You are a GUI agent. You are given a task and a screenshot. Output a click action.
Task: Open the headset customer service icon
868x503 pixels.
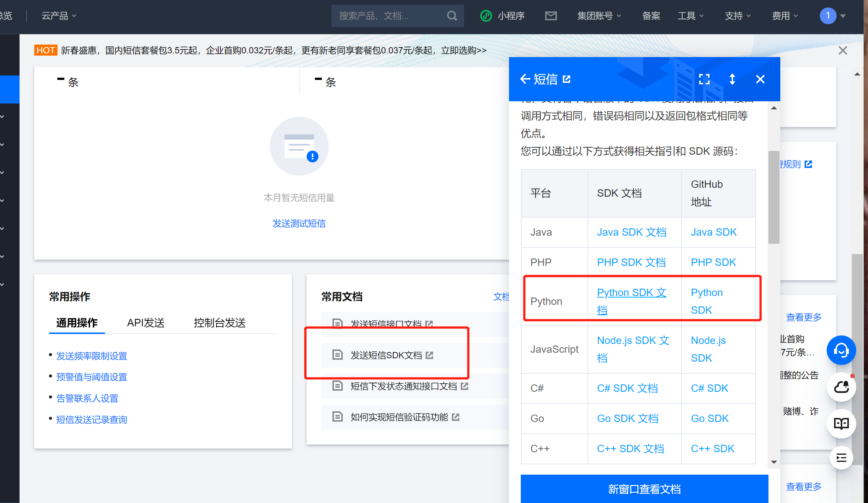pos(841,350)
